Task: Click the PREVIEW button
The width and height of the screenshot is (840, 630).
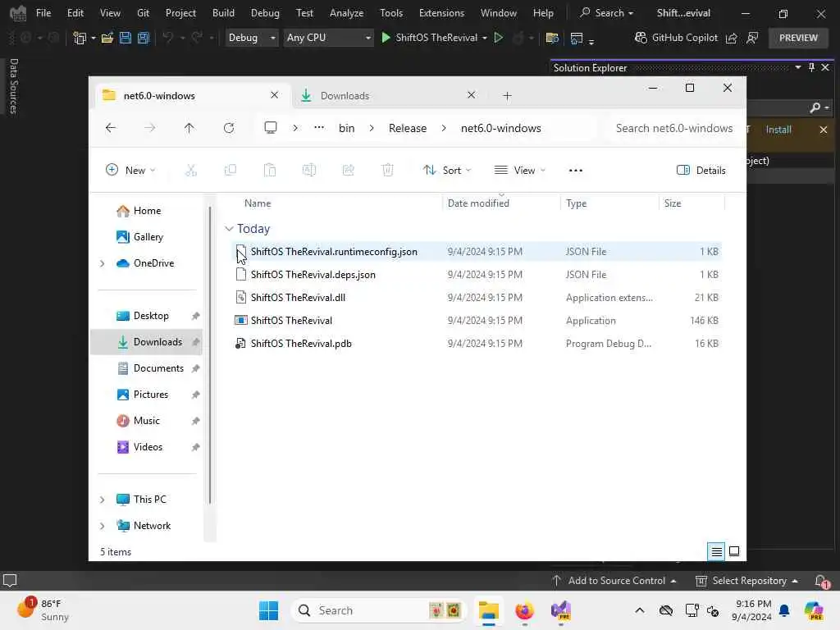Action: [798, 38]
